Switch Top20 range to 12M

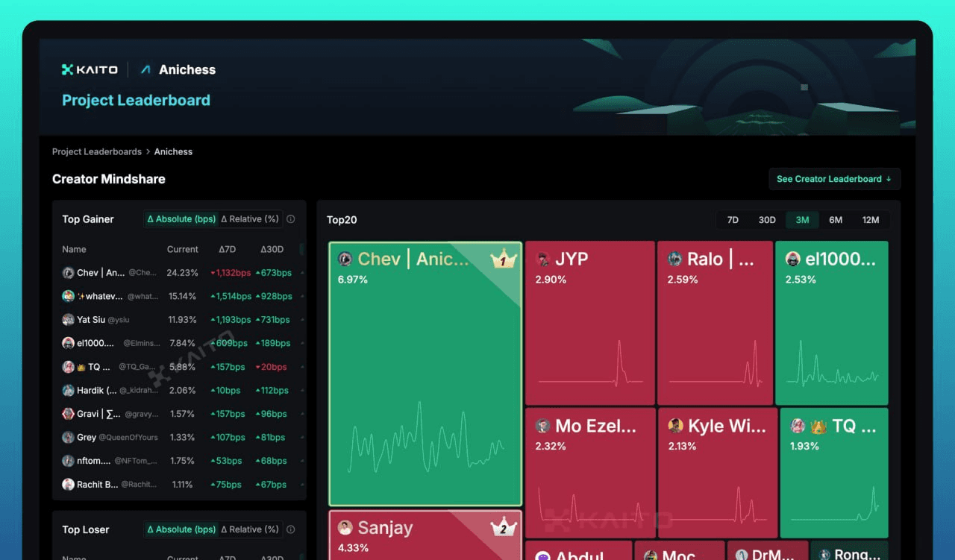click(x=871, y=220)
